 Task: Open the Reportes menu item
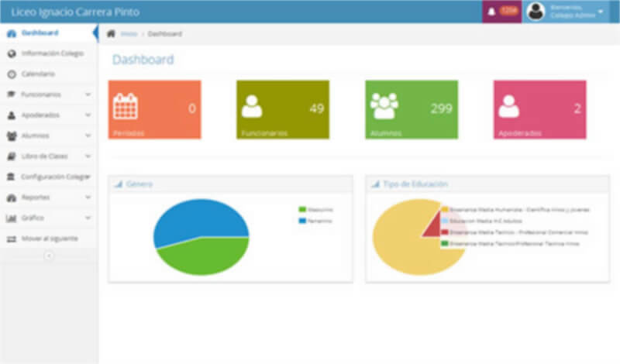click(49, 197)
